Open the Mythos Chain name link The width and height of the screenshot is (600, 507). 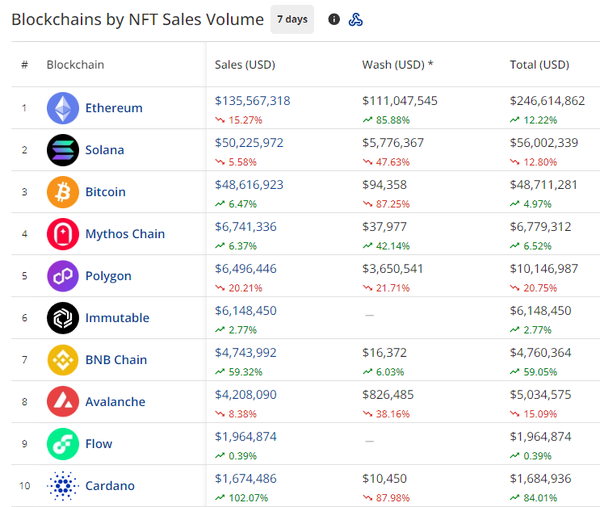tap(125, 234)
